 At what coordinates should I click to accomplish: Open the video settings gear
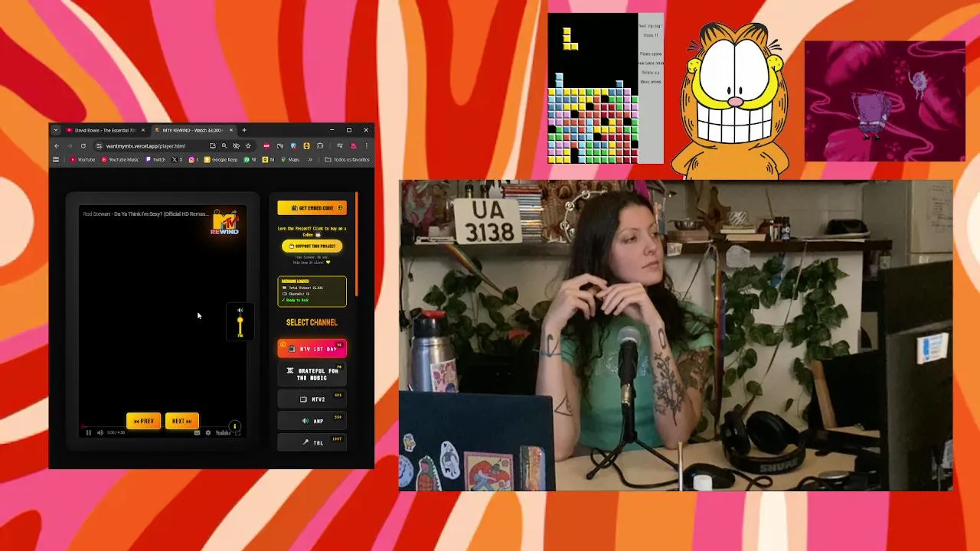pyautogui.click(x=208, y=433)
